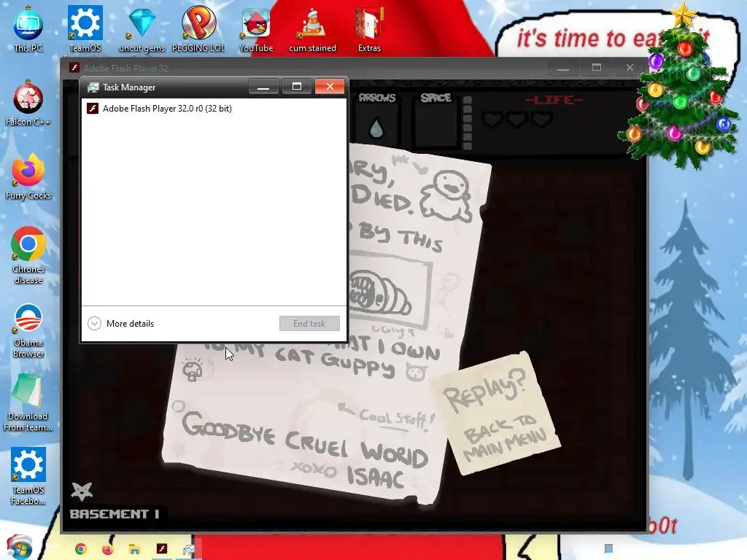Open the TeamOS Facebook gear icon
This screenshot has width=747, height=560.
[28, 476]
